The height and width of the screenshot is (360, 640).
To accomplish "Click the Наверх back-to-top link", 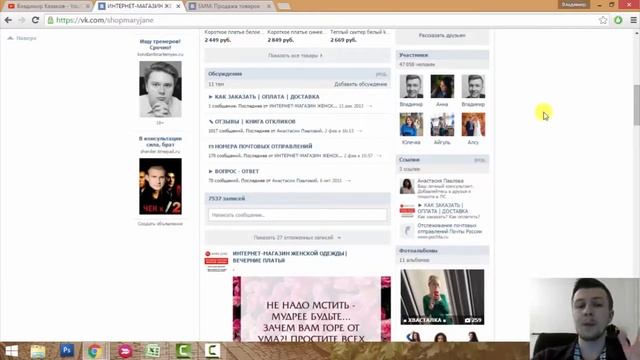I will (x=22, y=38).
